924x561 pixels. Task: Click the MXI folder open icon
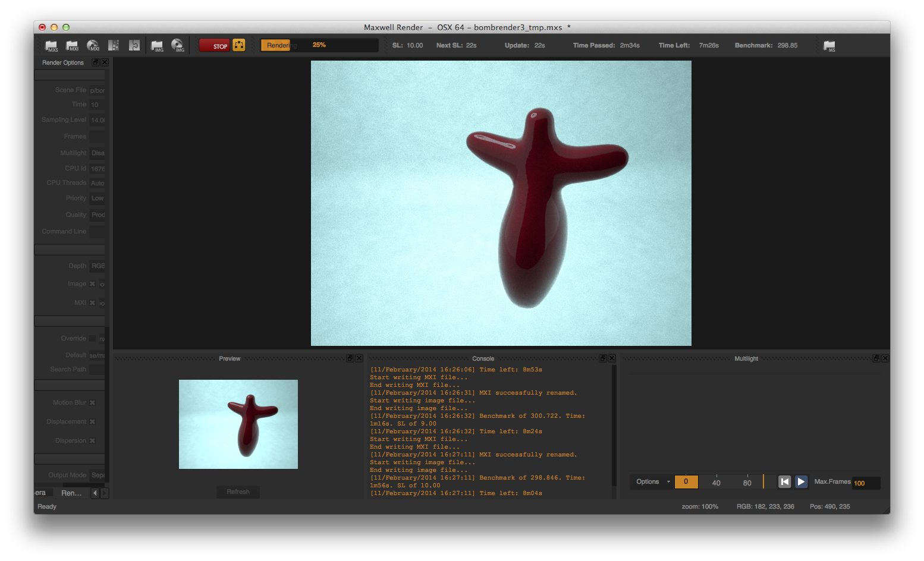(72, 46)
